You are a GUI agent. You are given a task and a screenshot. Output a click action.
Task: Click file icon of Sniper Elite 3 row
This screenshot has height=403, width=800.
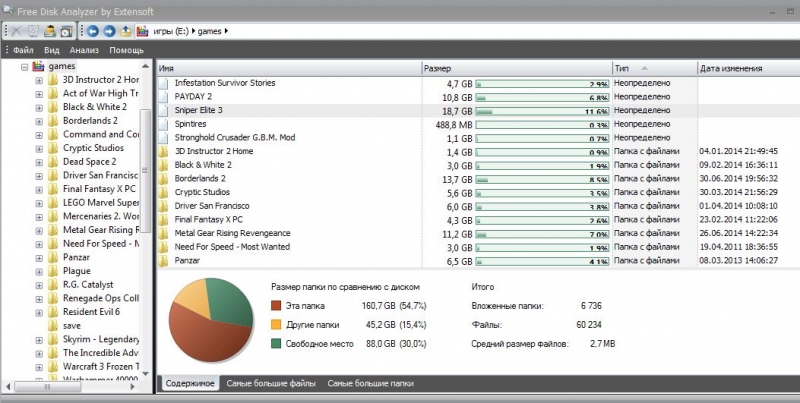(x=163, y=110)
